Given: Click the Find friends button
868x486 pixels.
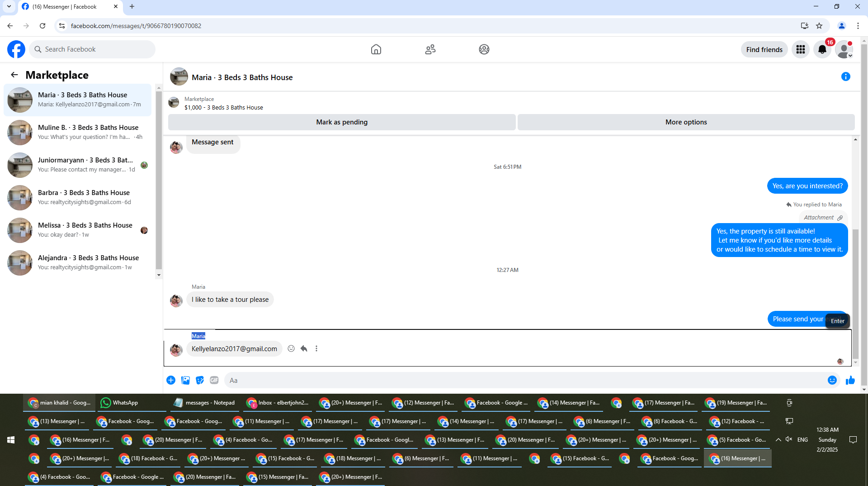Looking at the screenshot, I should tap(764, 49).
